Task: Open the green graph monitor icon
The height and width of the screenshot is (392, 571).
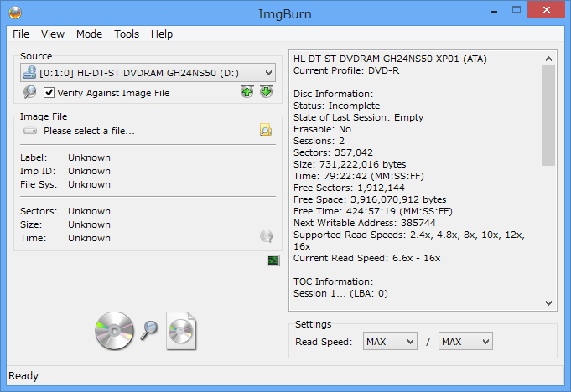Action: click(273, 260)
